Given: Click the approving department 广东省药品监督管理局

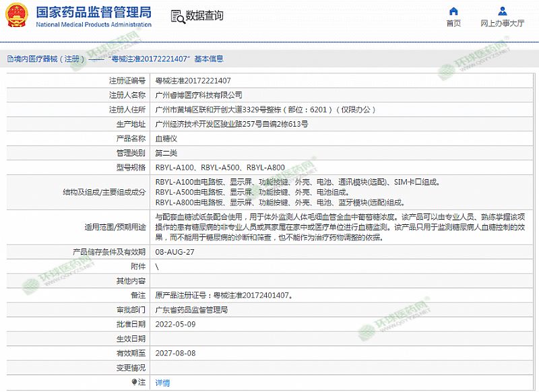Looking at the screenshot, I should coord(191,310).
